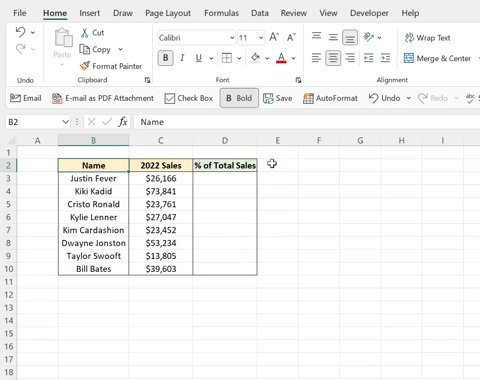Expand the Font Color palette arrow

pyautogui.click(x=293, y=58)
